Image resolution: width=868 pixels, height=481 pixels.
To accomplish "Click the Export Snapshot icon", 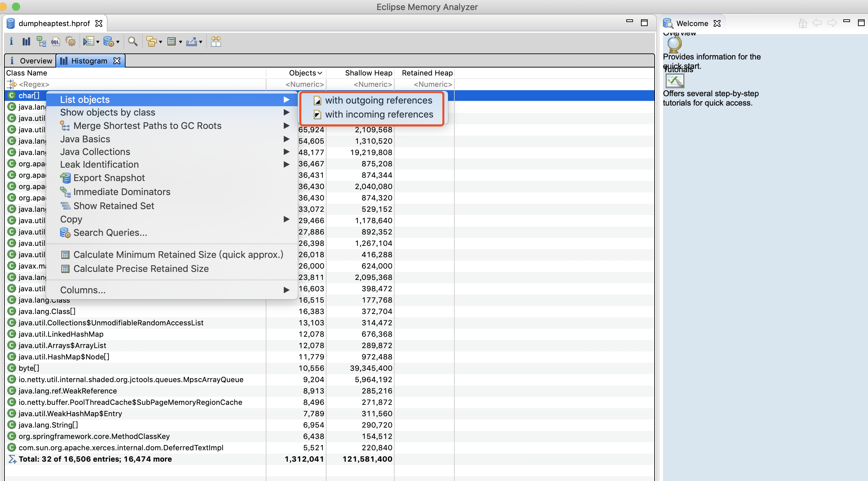I will coord(65,178).
